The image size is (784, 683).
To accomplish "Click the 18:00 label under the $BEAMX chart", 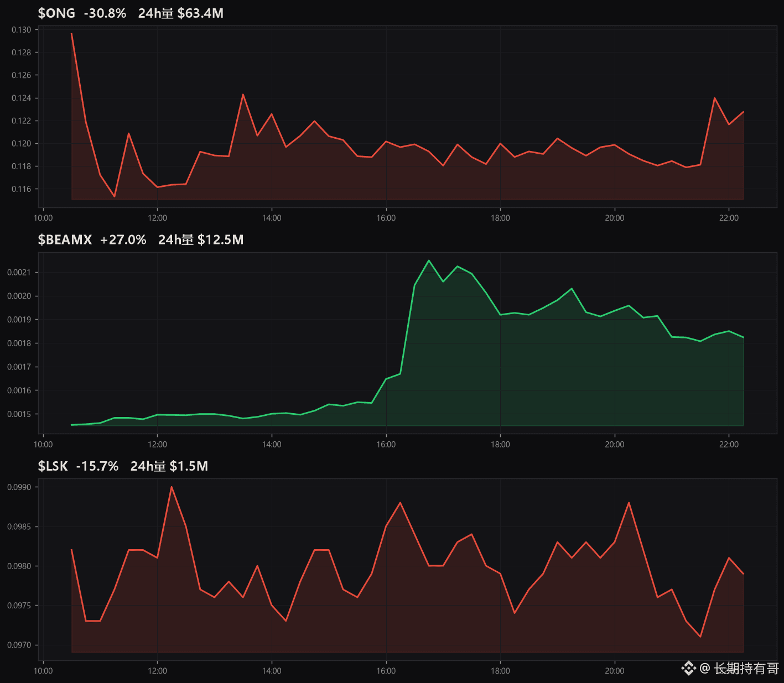I will coord(500,445).
